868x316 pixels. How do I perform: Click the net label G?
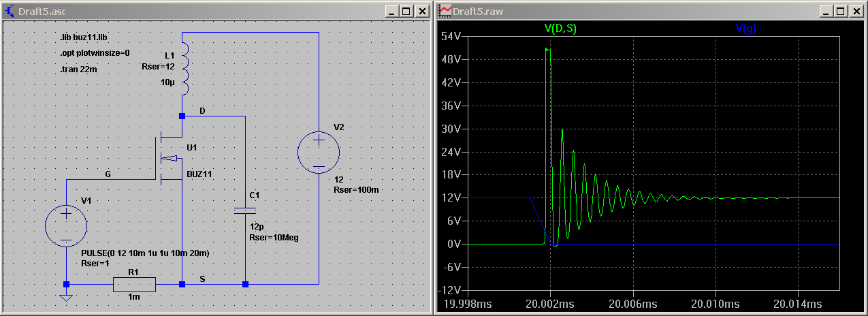[108, 174]
